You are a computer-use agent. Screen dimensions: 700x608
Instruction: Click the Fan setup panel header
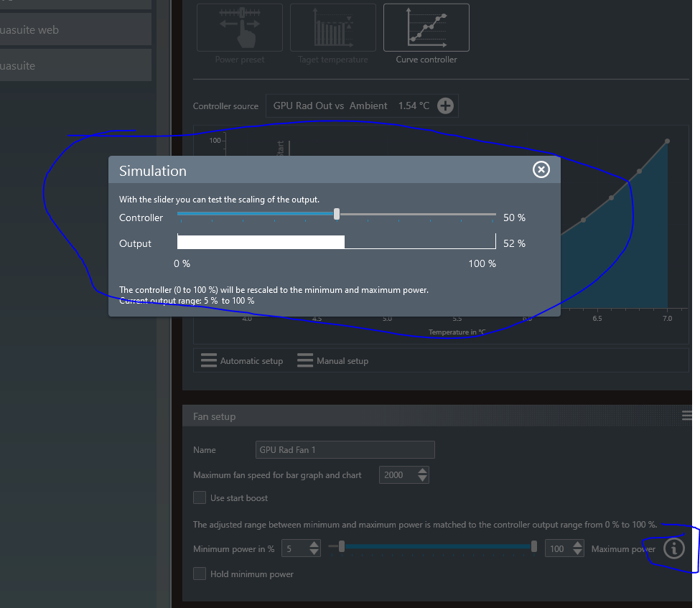click(437, 416)
